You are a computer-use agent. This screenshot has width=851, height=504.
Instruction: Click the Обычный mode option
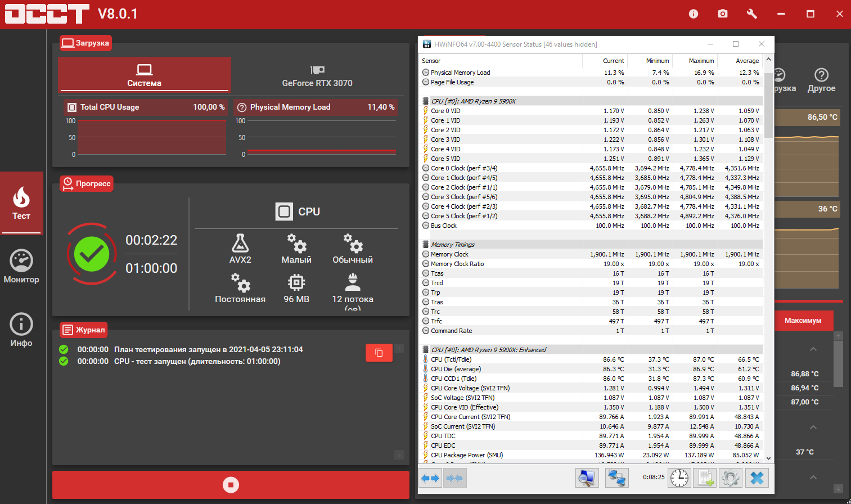[353, 249]
